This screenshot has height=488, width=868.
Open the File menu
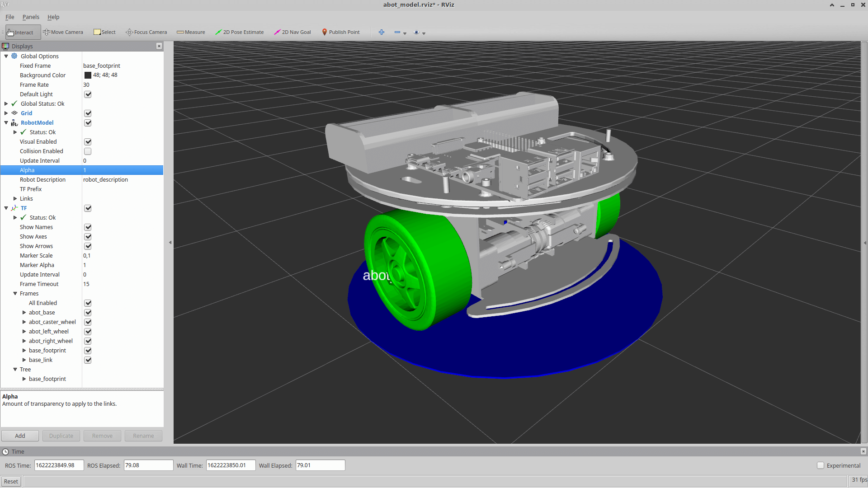click(9, 17)
